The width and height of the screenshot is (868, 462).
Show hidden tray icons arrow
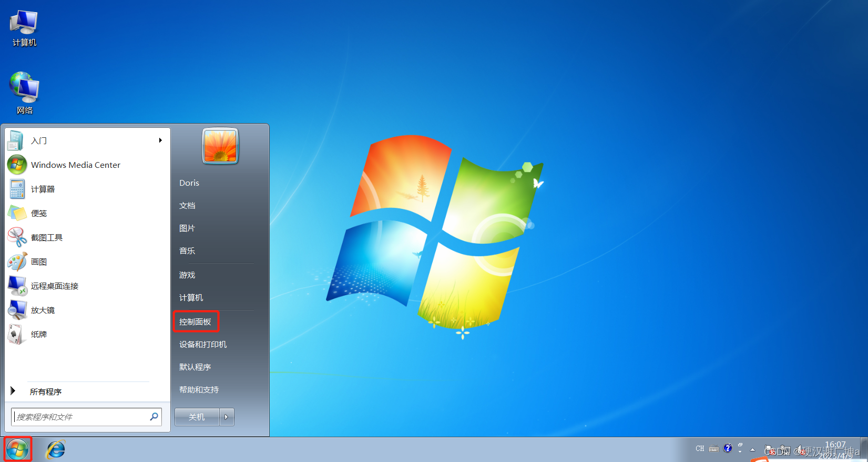(752, 450)
